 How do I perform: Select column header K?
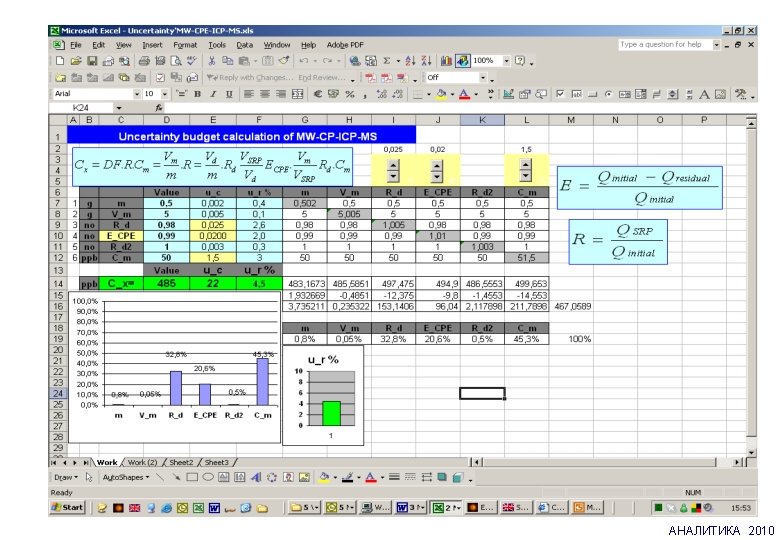coord(482,120)
